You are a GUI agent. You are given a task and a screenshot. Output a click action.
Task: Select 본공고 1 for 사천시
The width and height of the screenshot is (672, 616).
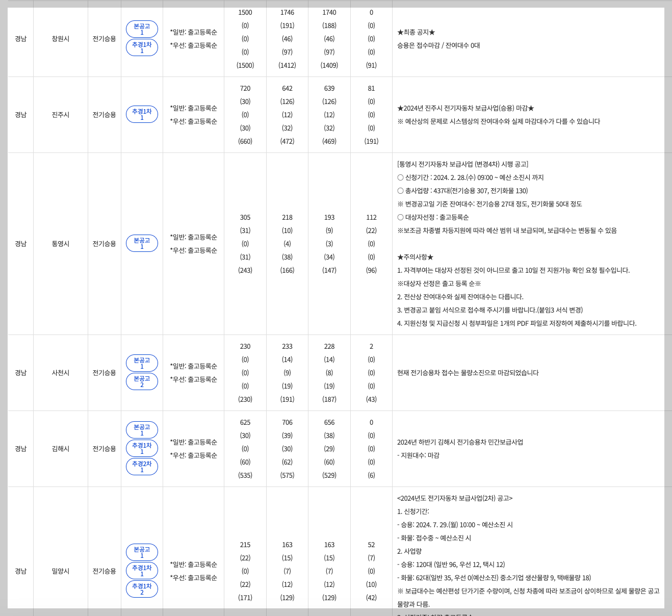(142, 363)
